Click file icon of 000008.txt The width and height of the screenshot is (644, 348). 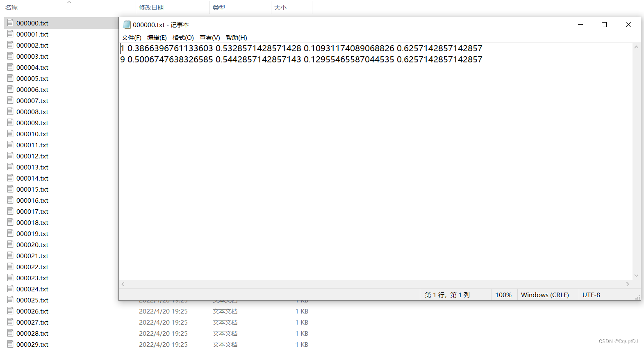pos(10,112)
